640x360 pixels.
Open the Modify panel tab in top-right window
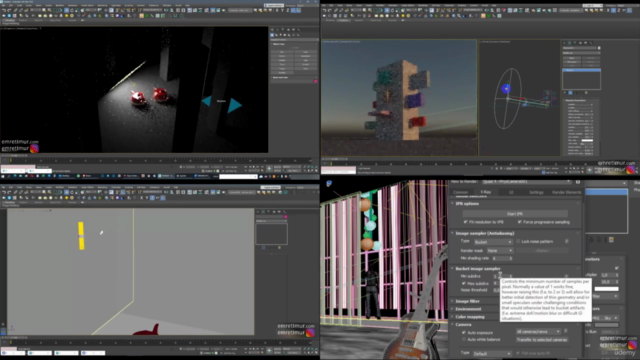tap(570, 43)
